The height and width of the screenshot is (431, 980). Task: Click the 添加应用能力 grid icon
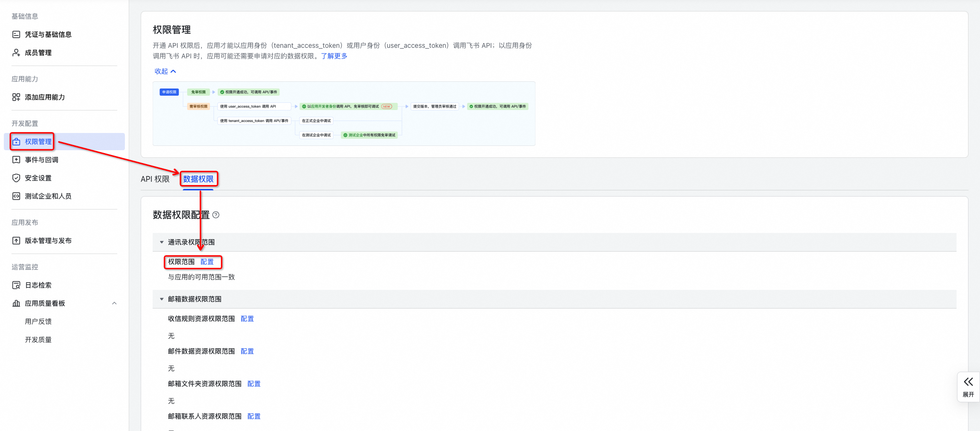pos(16,97)
